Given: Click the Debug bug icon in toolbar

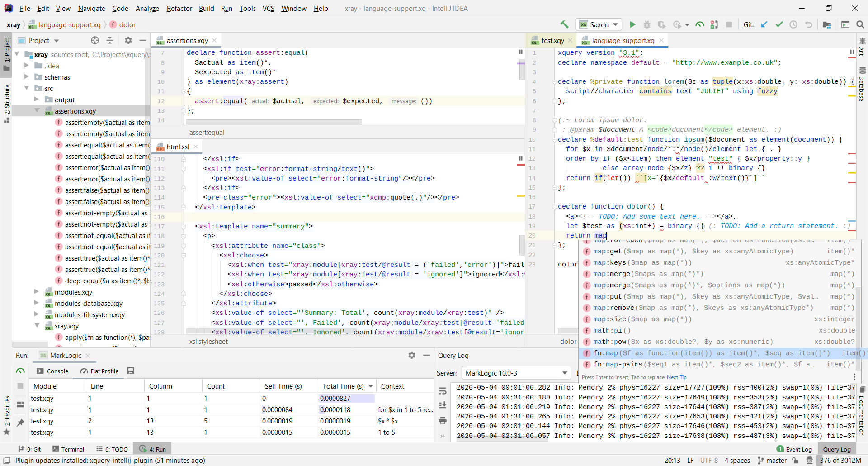Looking at the screenshot, I should (x=647, y=24).
